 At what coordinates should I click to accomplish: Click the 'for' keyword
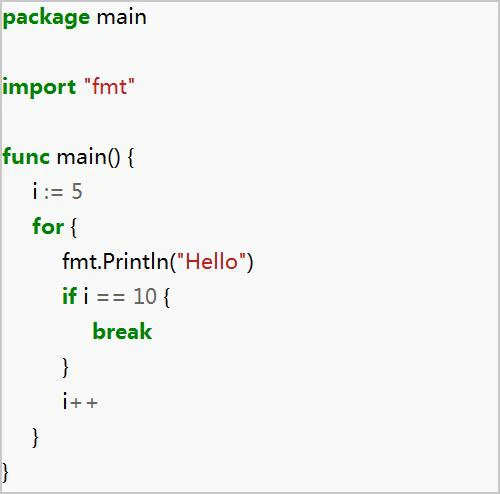[48, 226]
